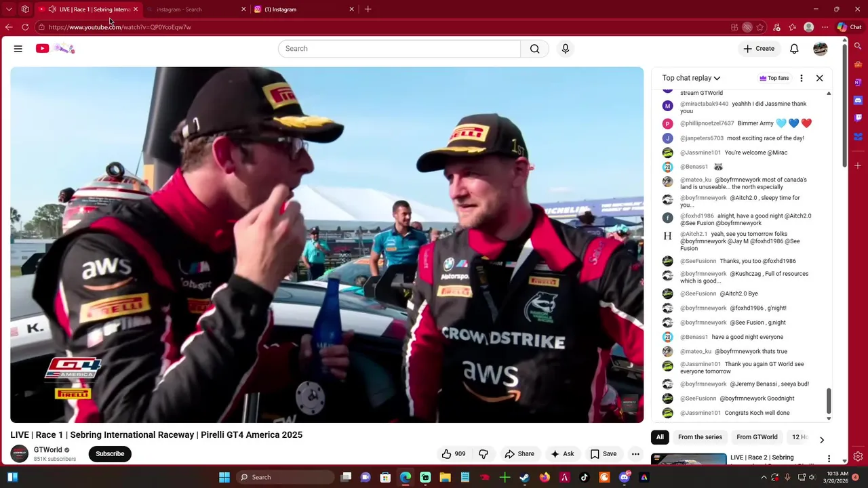
Task: Click the tracking prevention eye icon
Action: click(x=747, y=27)
